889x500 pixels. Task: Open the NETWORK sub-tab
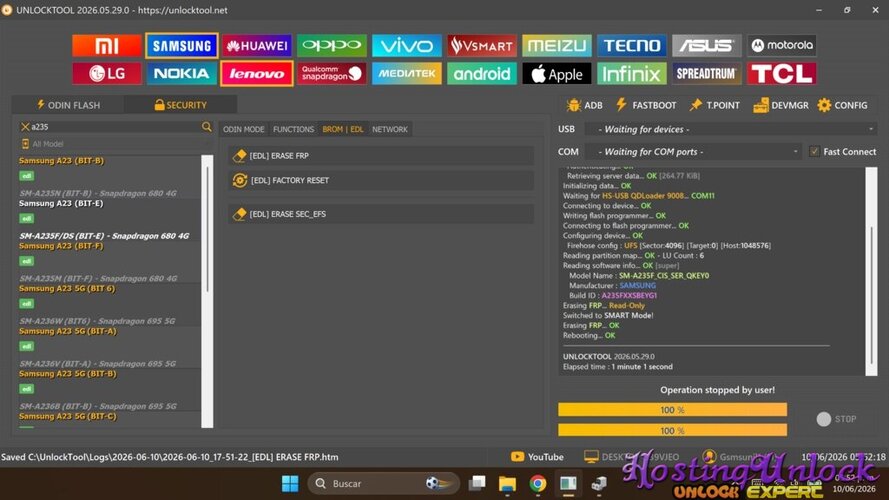[x=390, y=129]
